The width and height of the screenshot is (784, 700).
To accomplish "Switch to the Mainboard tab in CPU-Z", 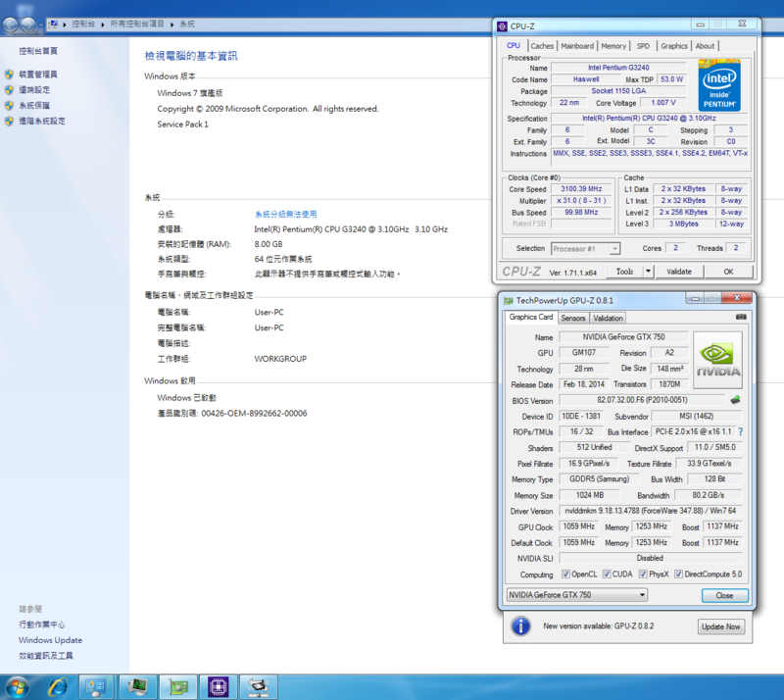I will [577, 46].
